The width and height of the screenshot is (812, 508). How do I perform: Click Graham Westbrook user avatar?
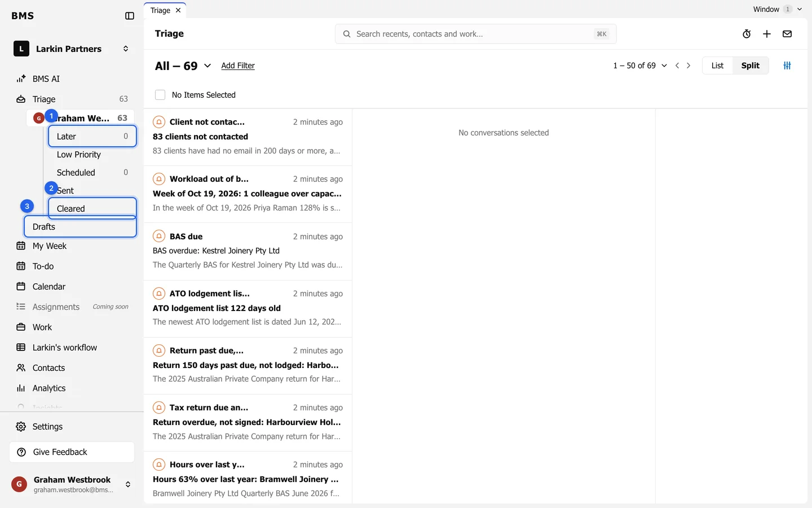click(x=19, y=484)
